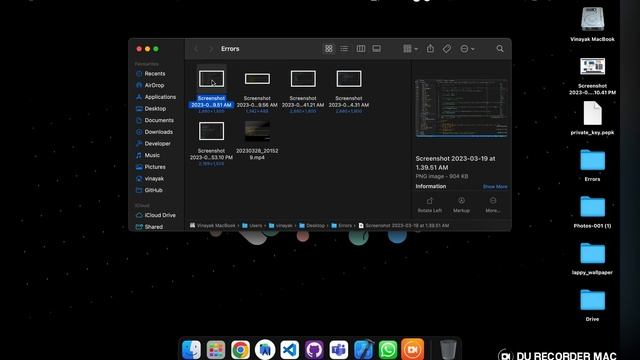Switch Finder to icon view
This screenshot has width=640, height=360.
click(x=329, y=49)
